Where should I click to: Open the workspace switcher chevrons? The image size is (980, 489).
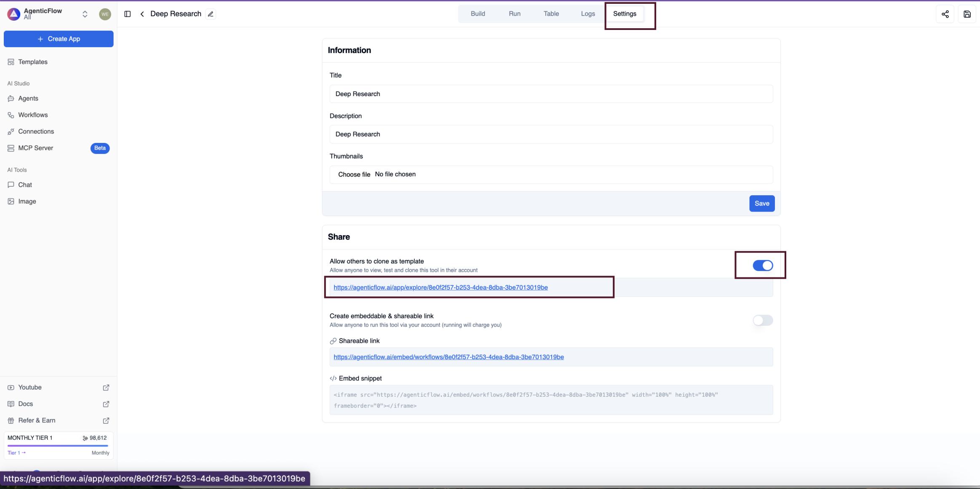tap(85, 14)
